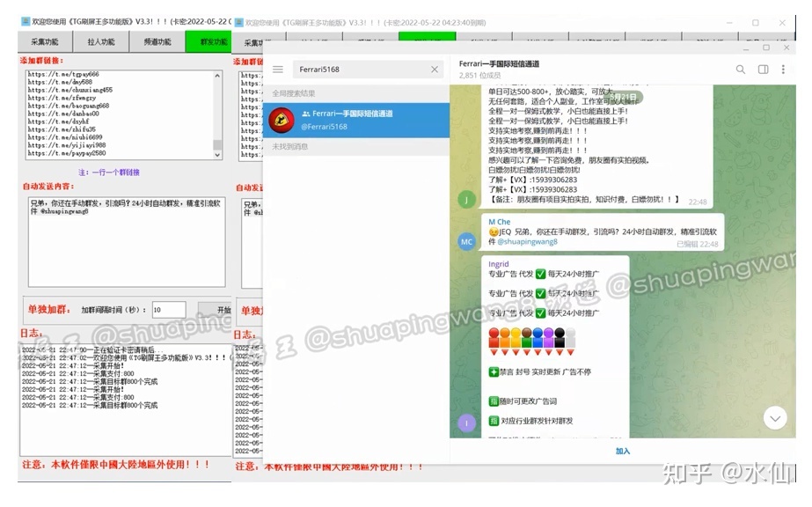The image size is (812, 507).
Task: Close the Telegram window
Action: coord(786,48)
